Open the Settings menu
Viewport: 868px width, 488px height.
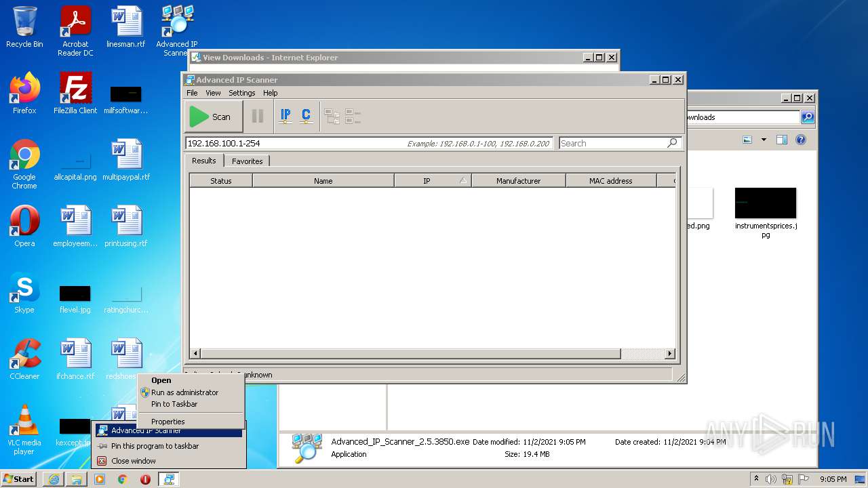pyautogui.click(x=241, y=93)
